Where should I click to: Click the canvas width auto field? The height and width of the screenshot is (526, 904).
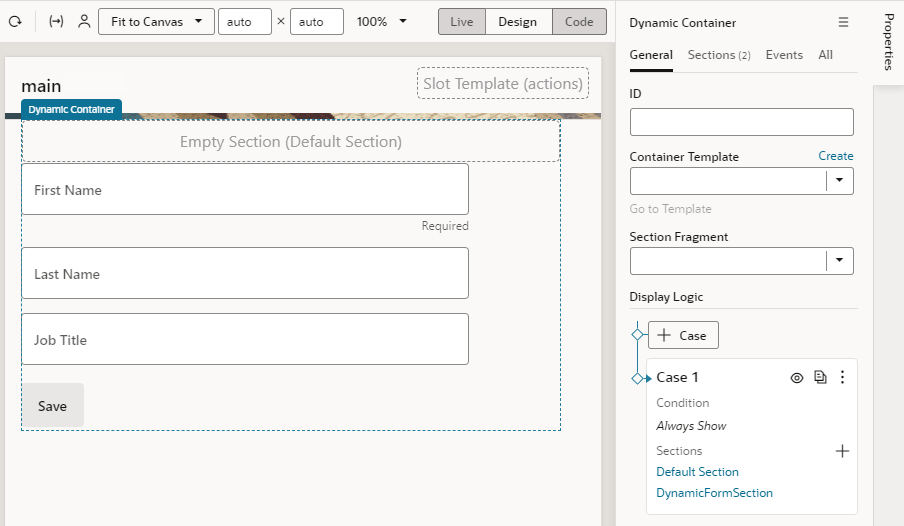[x=244, y=22]
